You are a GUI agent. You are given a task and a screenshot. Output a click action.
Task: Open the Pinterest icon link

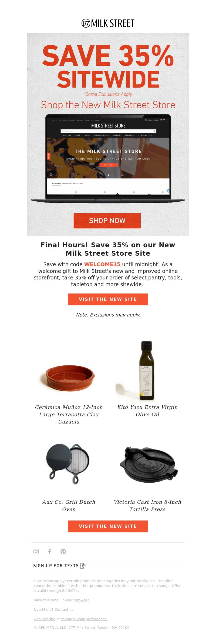[x=63, y=552]
